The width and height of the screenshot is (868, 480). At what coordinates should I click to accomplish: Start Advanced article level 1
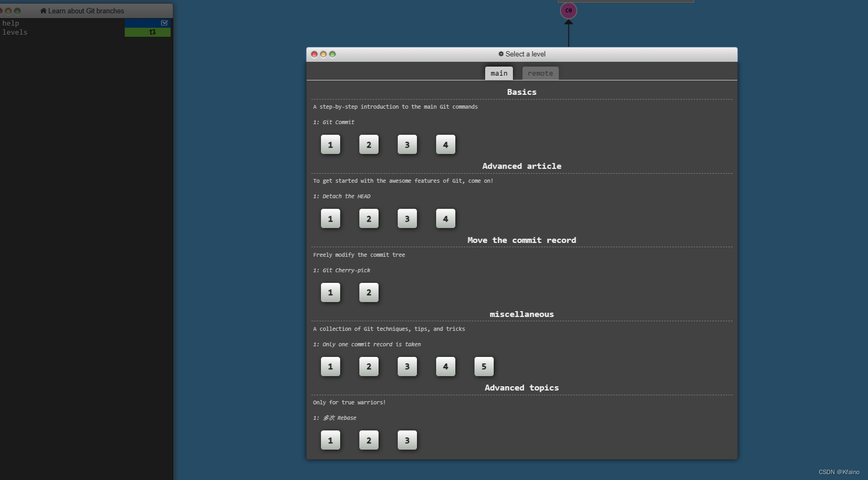(331, 218)
